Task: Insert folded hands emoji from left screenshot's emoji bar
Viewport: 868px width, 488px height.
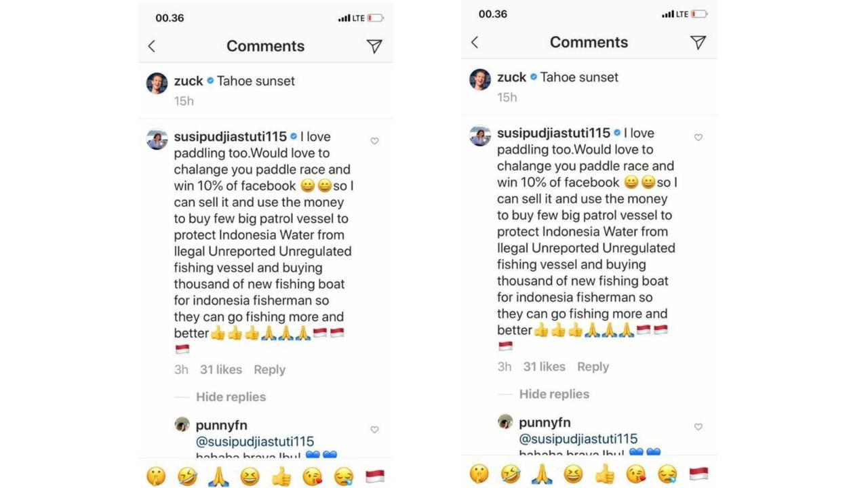Action: tap(218, 476)
